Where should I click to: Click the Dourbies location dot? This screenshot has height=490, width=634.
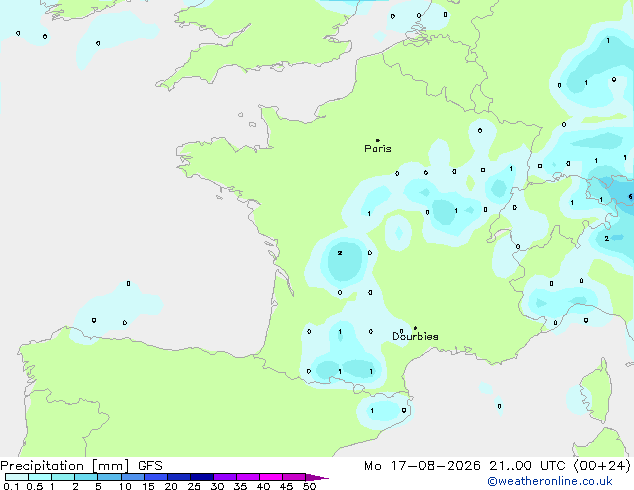pyautogui.click(x=415, y=328)
